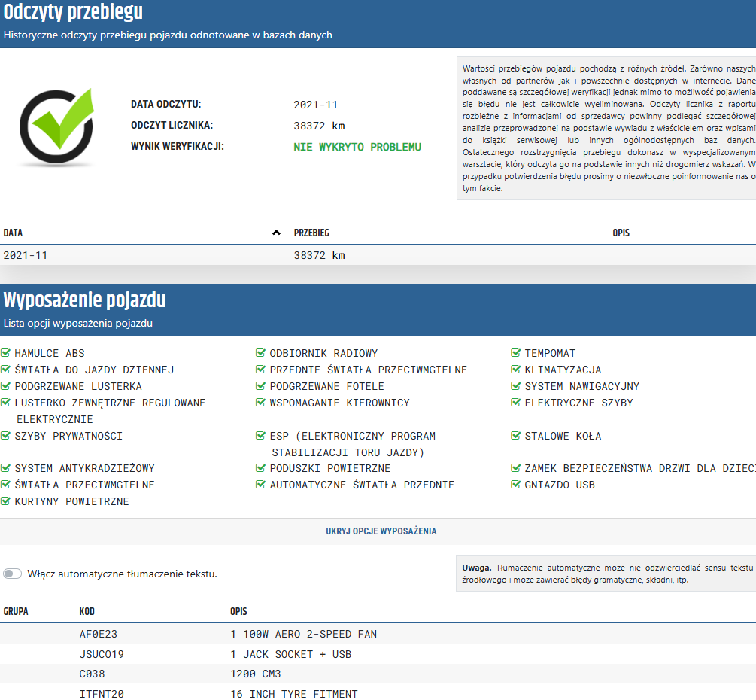Click the KOD column header
This screenshot has height=700, width=756.
(x=87, y=611)
